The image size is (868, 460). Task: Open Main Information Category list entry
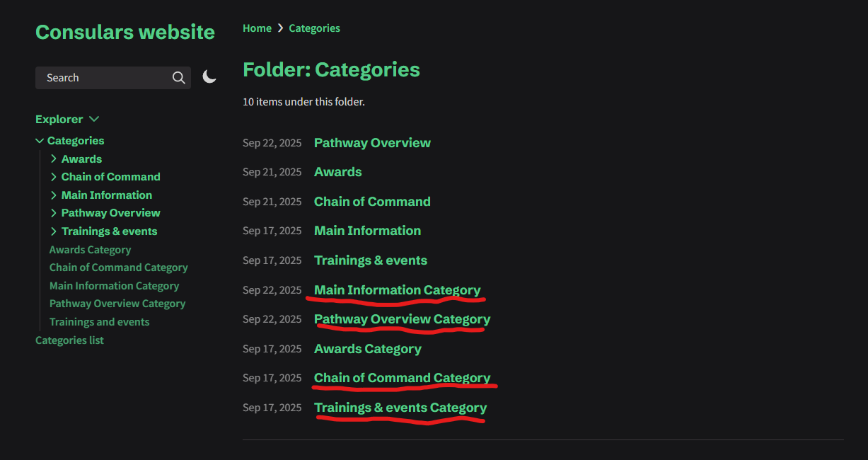click(x=397, y=290)
